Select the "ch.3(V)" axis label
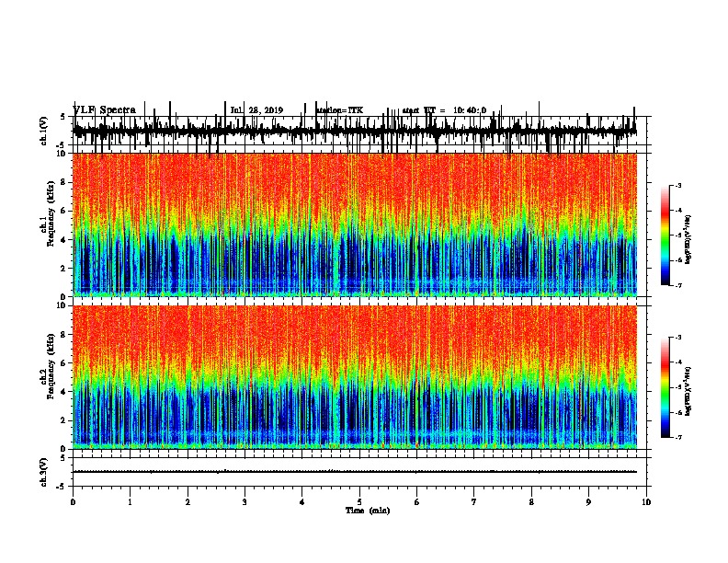The image size is (728, 563). (44, 472)
